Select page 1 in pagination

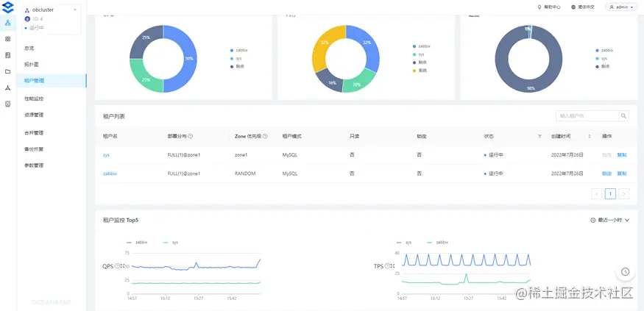pyautogui.click(x=610, y=193)
